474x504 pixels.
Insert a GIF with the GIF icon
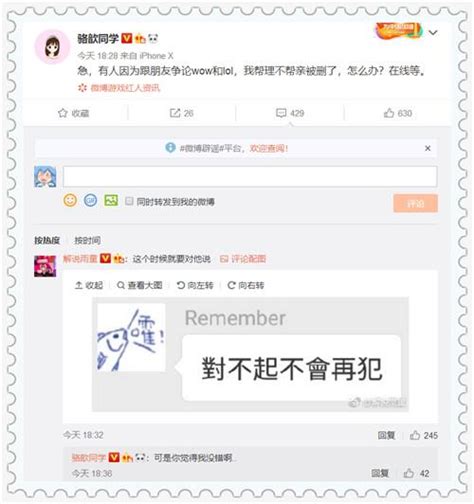tap(90, 200)
